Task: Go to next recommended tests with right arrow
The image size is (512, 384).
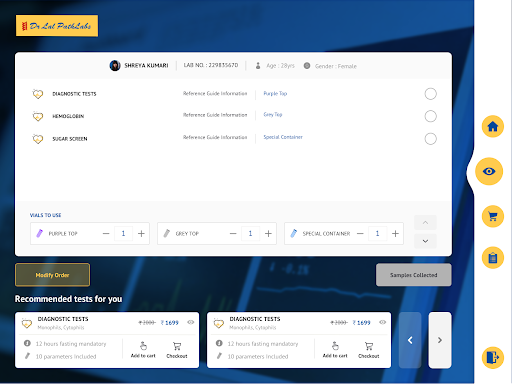Action: coord(440,340)
